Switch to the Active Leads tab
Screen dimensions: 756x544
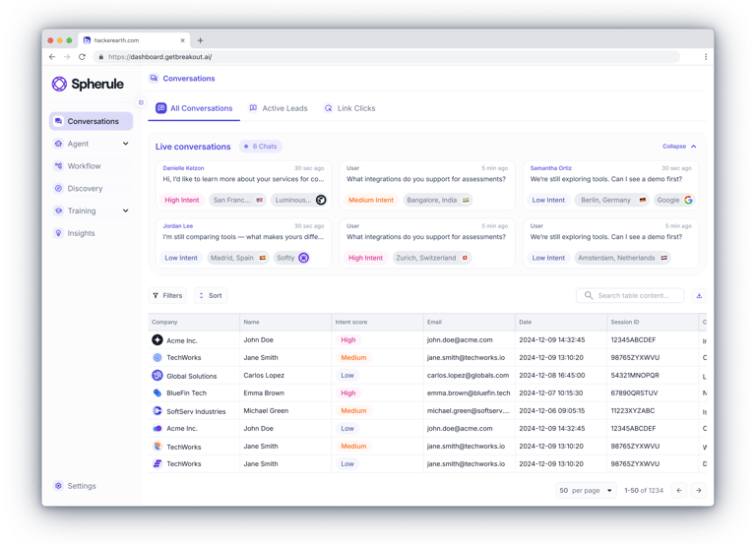tap(279, 108)
